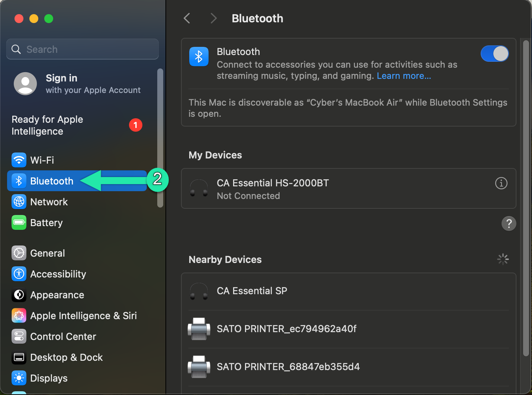Click the blue Bluetooth icon in header card
This screenshot has height=395, width=532.
click(x=199, y=57)
